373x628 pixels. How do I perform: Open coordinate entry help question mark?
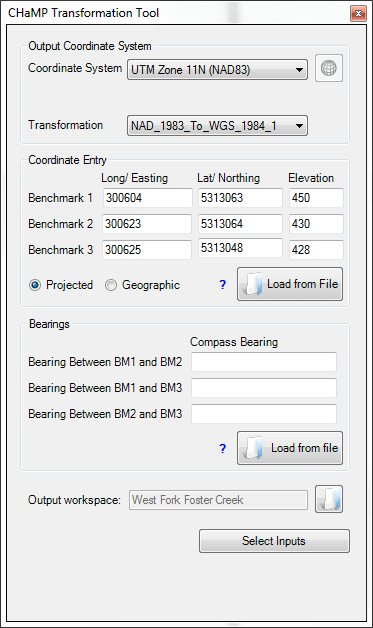pos(223,285)
